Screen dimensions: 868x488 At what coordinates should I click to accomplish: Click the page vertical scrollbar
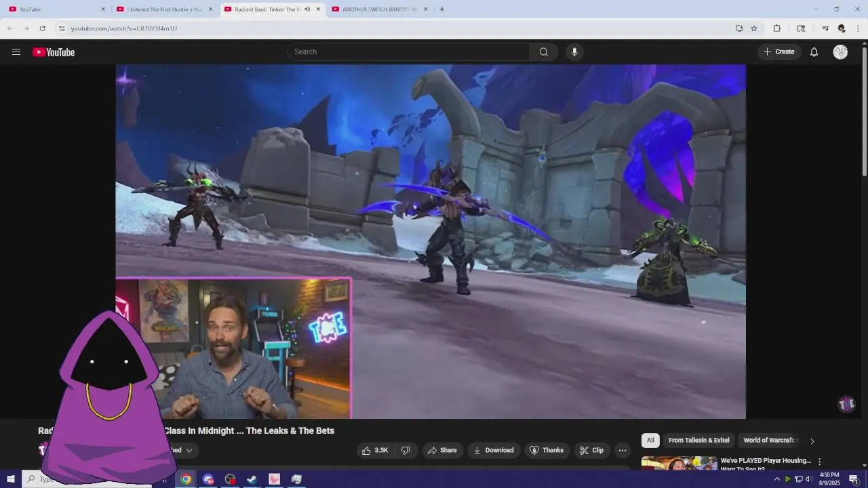(864, 112)
